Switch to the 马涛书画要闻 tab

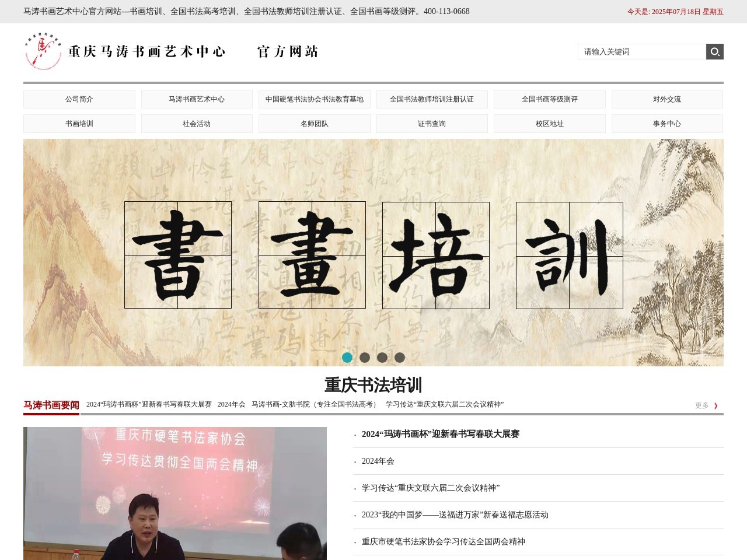tap(51, 404)
